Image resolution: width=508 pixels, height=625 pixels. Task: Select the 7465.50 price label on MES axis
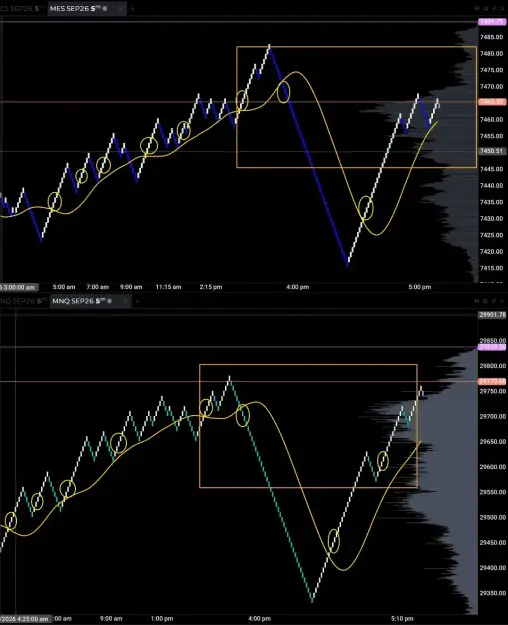[492, 102]
